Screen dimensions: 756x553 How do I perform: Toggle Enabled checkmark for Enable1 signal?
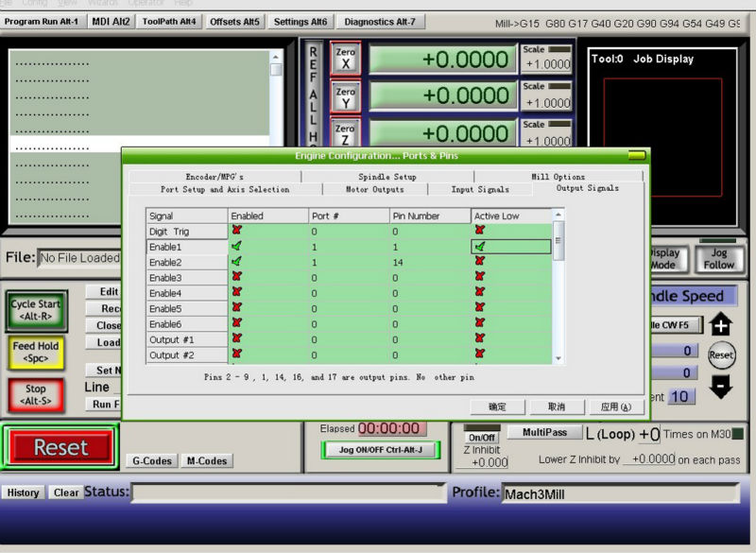(x=236, y=247)
